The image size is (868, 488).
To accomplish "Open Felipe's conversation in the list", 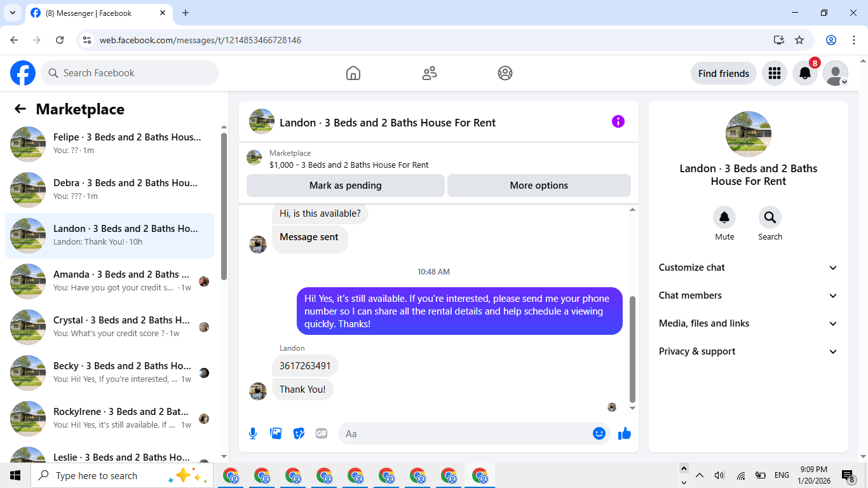I will coord(110,144).
